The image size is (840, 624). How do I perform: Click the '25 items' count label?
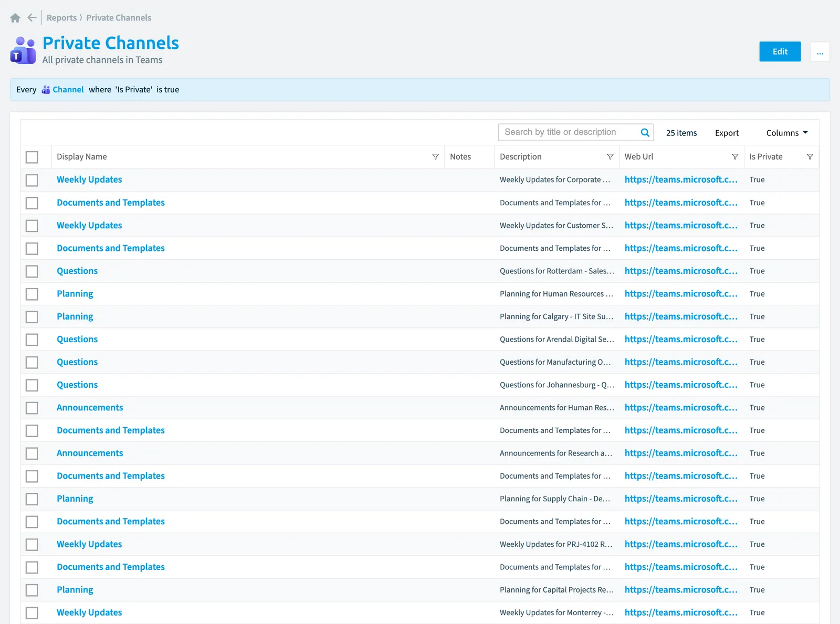pyautogui.click(x=681, y=133)
